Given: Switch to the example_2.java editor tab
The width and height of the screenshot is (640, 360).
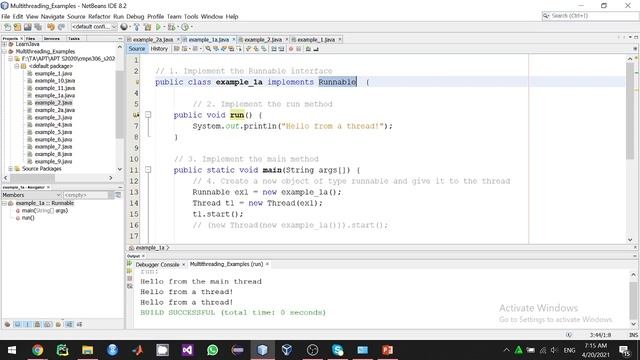Looking at the screenshot, I should coord(262,40).
